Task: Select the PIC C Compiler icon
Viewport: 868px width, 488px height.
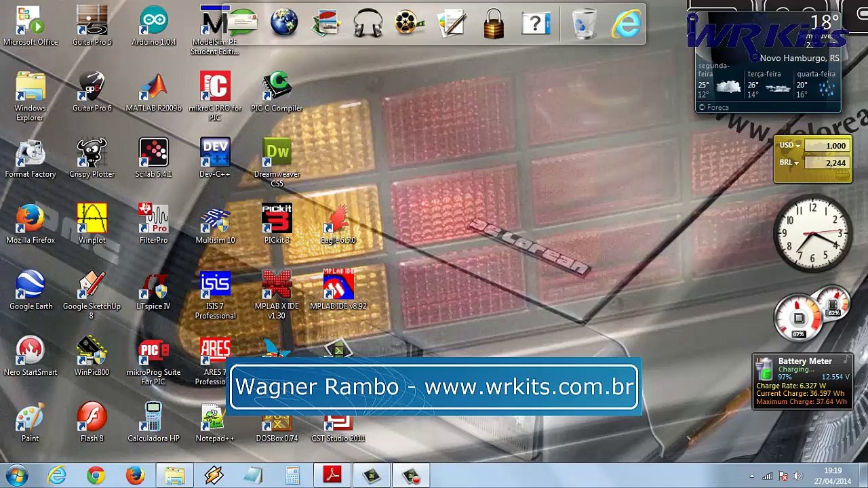Action: (277, 91)
